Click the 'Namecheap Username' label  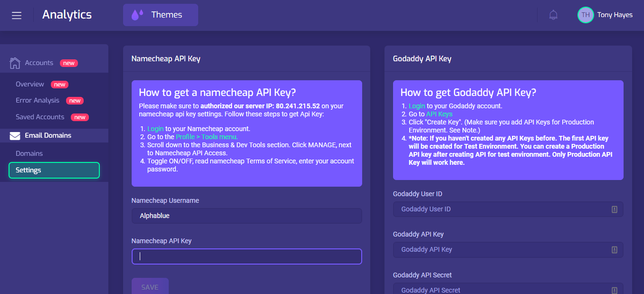click(165, 200)
